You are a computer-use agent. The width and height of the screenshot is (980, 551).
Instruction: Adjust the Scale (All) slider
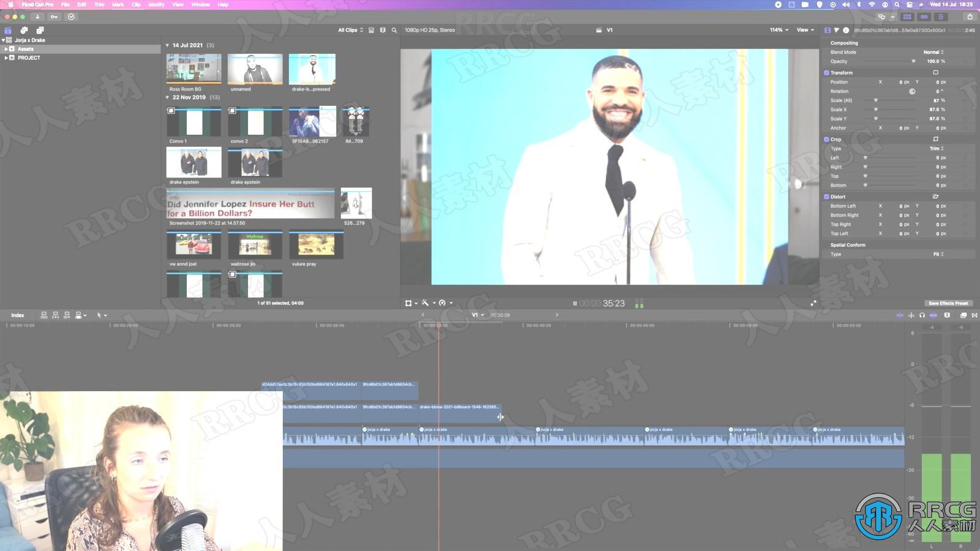tap(876, 100)
